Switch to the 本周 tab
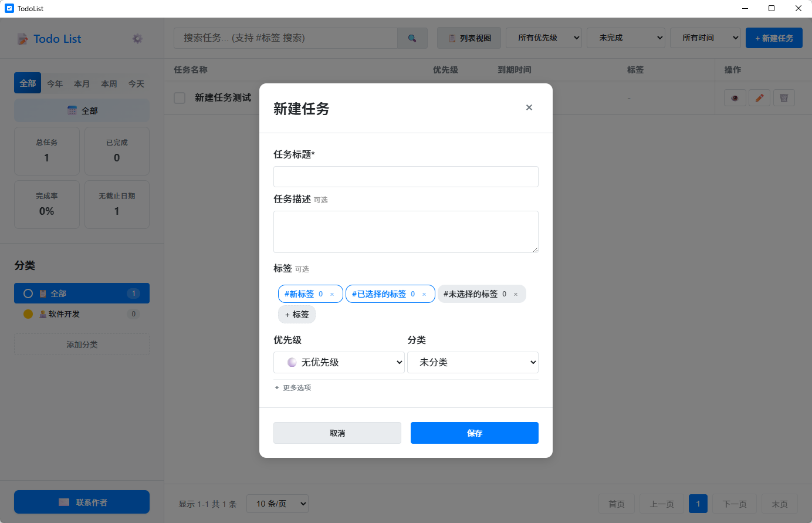The image size is (812, 523). (109, 83)
